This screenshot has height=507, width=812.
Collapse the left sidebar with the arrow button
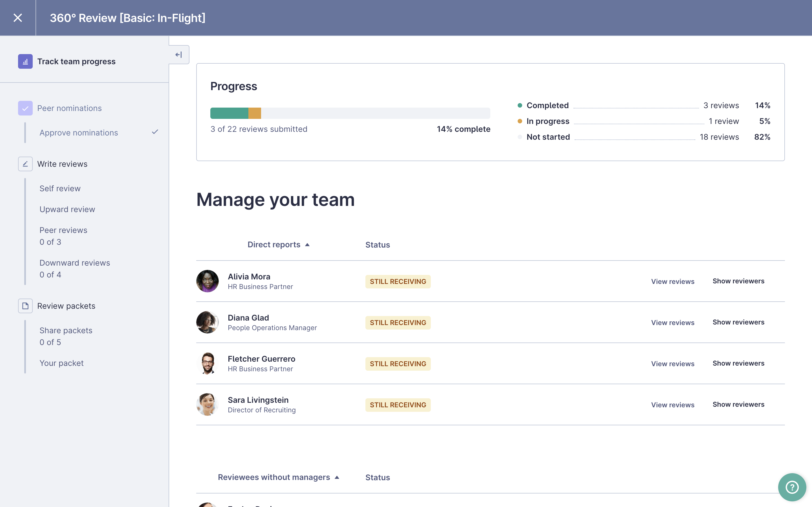[178, 54]
